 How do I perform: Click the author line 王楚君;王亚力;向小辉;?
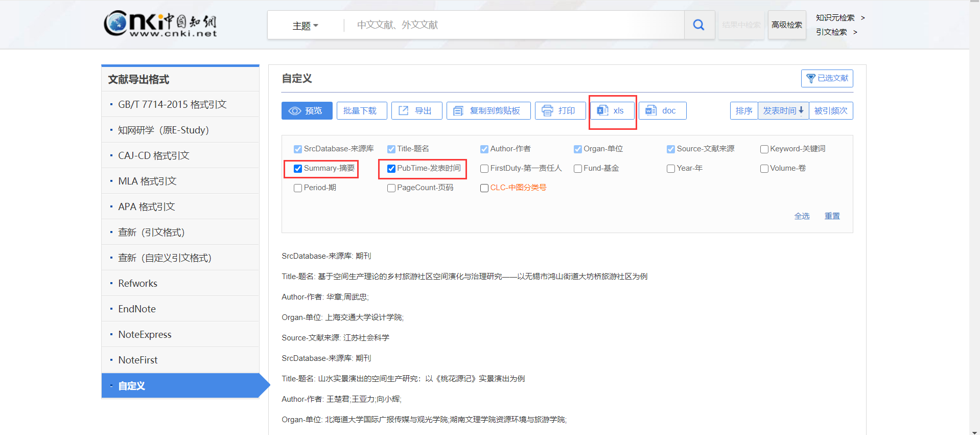pyautogui.click(x=364, y=399)
